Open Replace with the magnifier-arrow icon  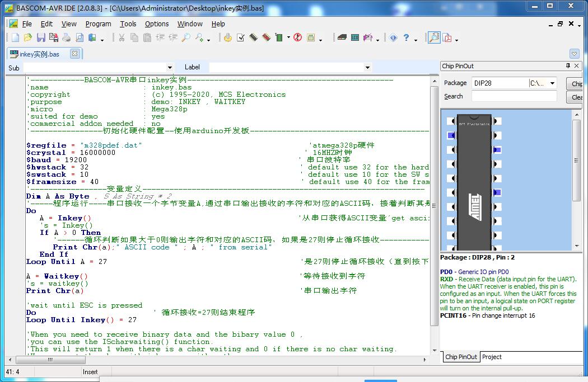[199, 37]
